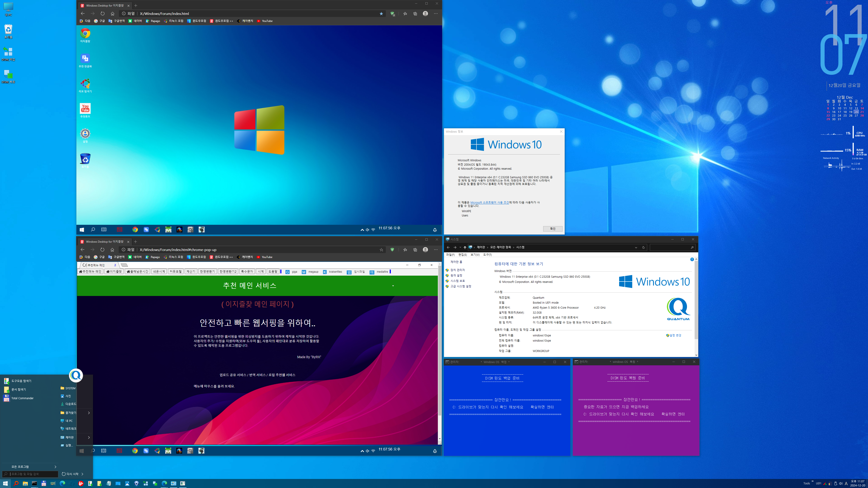This screenshot has height=488, width=868.
Task: Click the help question mark in the 시스템 window
Action: [x=692, y=259]
